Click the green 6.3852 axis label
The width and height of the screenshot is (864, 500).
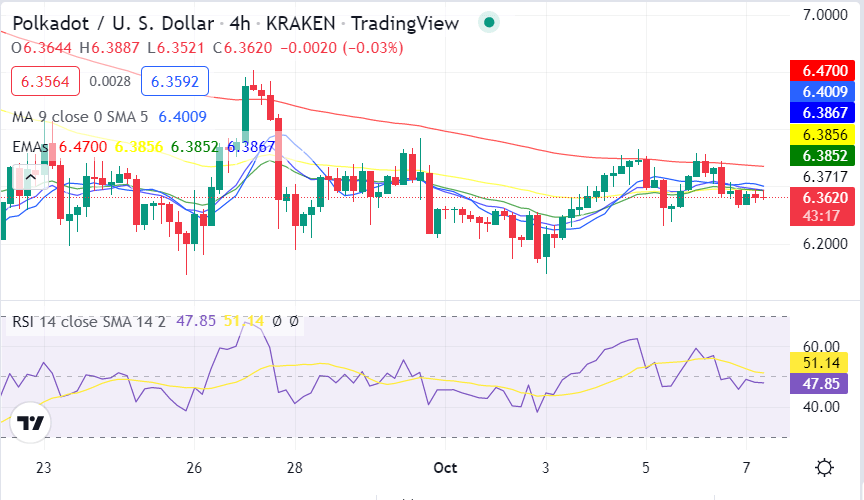pyautogui.click(x=822, y=156)
